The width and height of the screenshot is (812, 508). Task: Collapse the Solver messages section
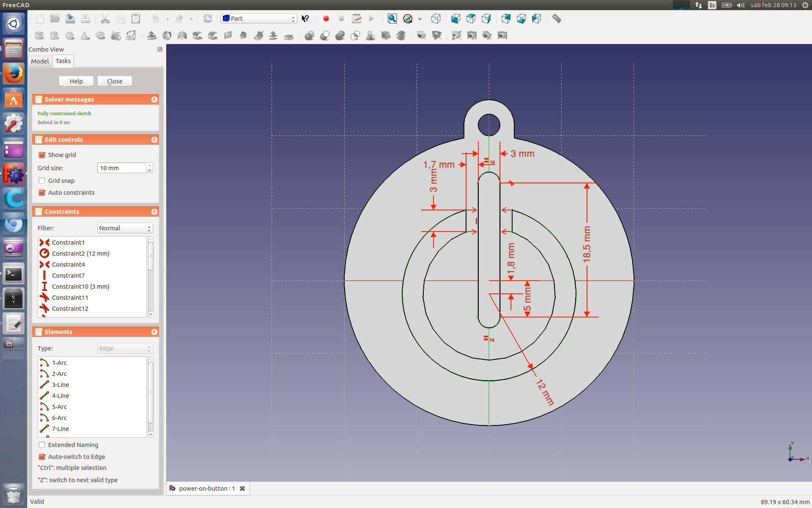coord(154,99)
